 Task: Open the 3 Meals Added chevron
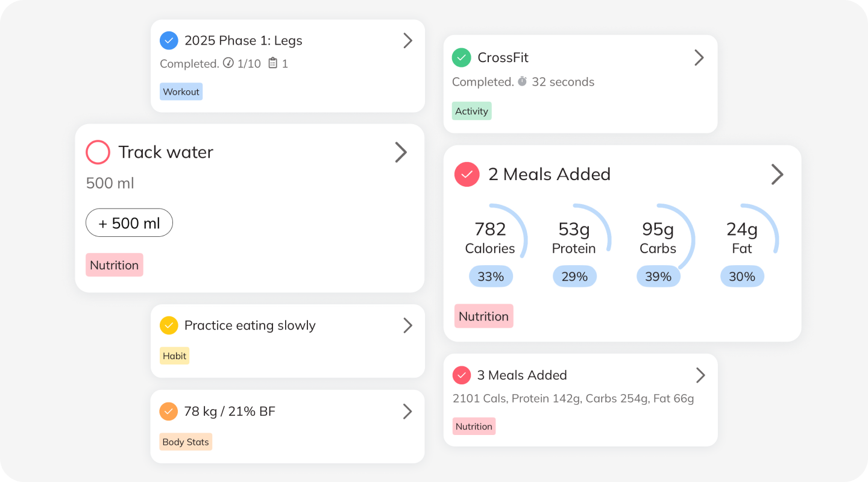700,375
